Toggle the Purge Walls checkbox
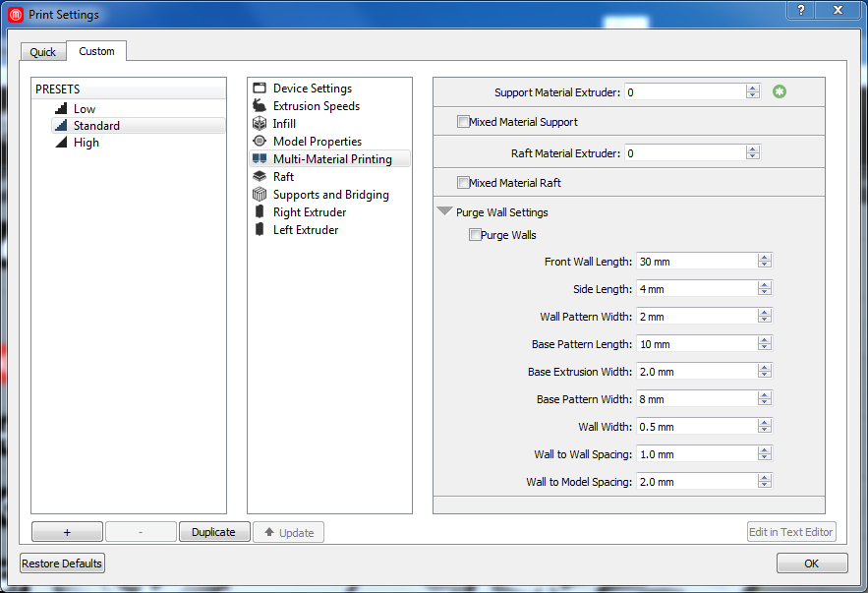This screenshot has height=593, width=868. pyautogui.click(x=475, y=235)
